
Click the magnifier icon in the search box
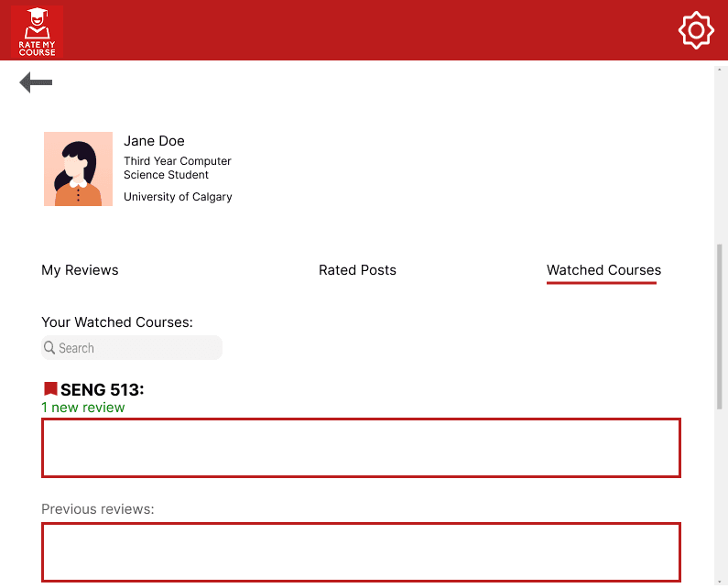click(49, 348)
